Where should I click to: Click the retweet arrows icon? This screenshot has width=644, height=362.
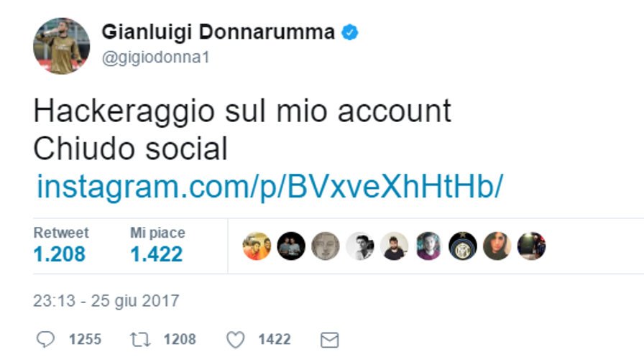click(140, 340)
